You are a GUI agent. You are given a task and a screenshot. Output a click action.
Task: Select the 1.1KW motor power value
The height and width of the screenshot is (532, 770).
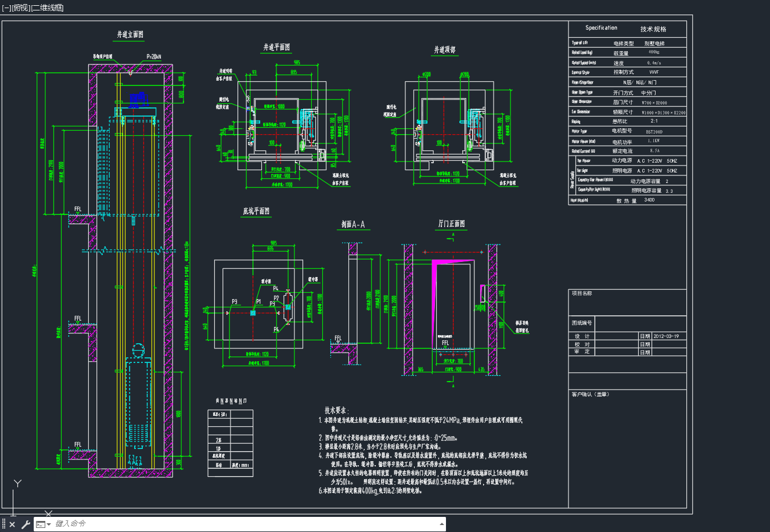654,141
